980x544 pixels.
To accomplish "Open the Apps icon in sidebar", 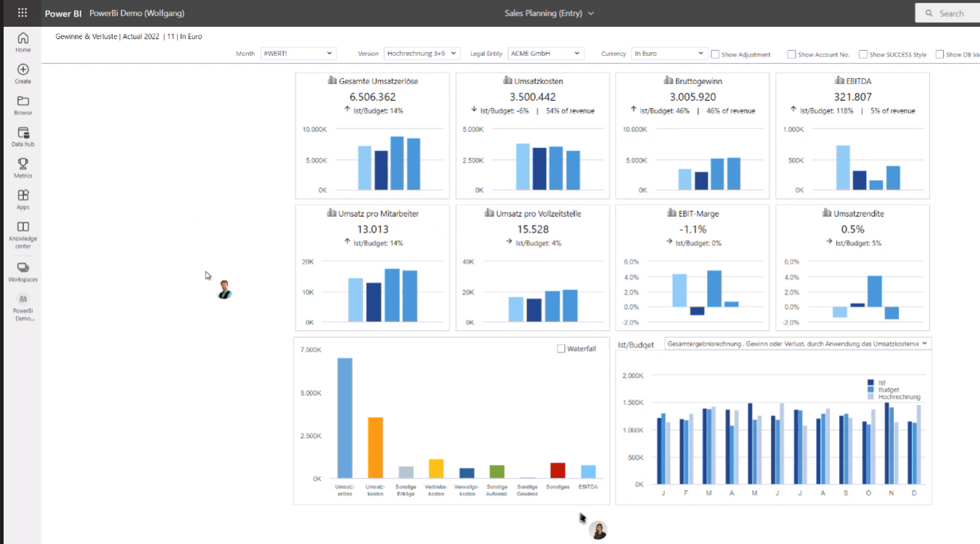I will click(x=23, y=196).
